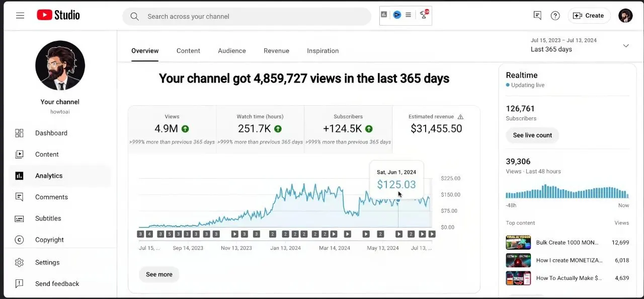Click the Help question mark icon
The width and height of the screenshot is (644, 299).
(555, 16)
